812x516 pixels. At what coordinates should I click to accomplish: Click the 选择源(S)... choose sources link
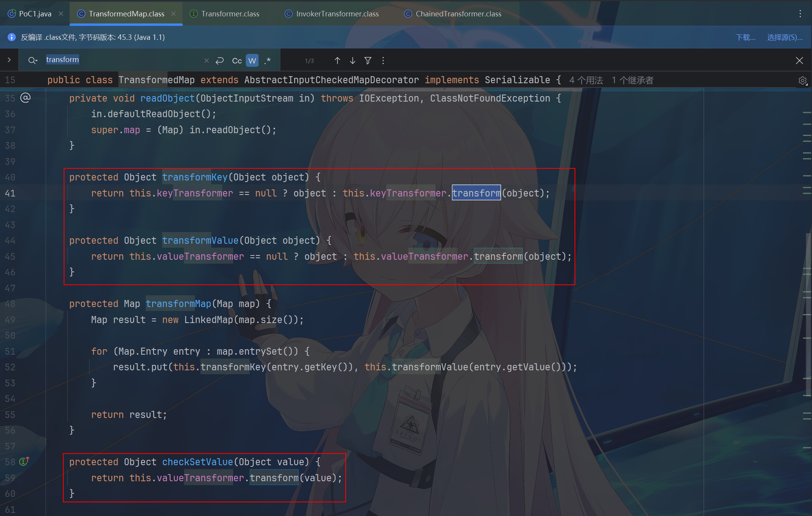[x=785, y=37]
